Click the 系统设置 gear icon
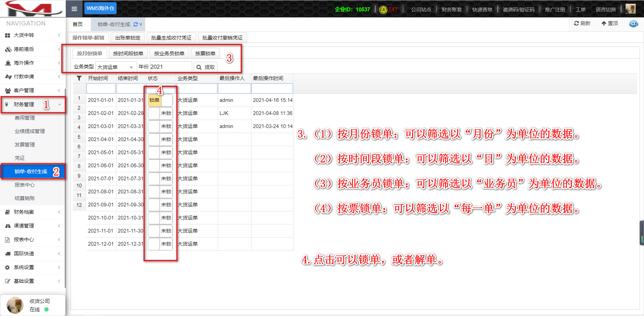The image size is (644, 316). (7, 267)
